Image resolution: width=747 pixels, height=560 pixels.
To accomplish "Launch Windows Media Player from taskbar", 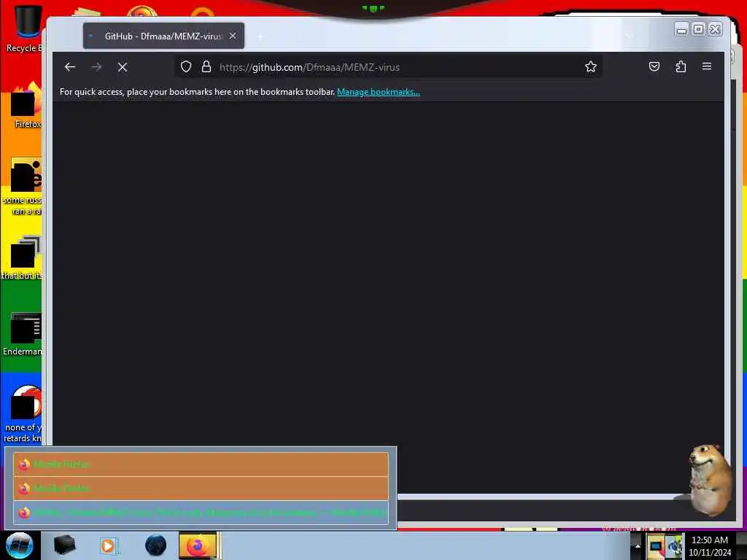I will (108, 545).
